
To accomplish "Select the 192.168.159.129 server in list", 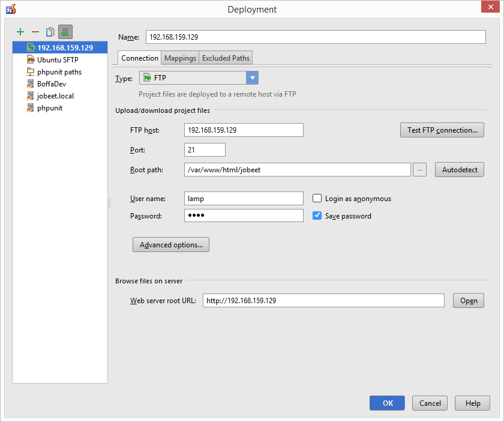I will (x=60, y=47).
